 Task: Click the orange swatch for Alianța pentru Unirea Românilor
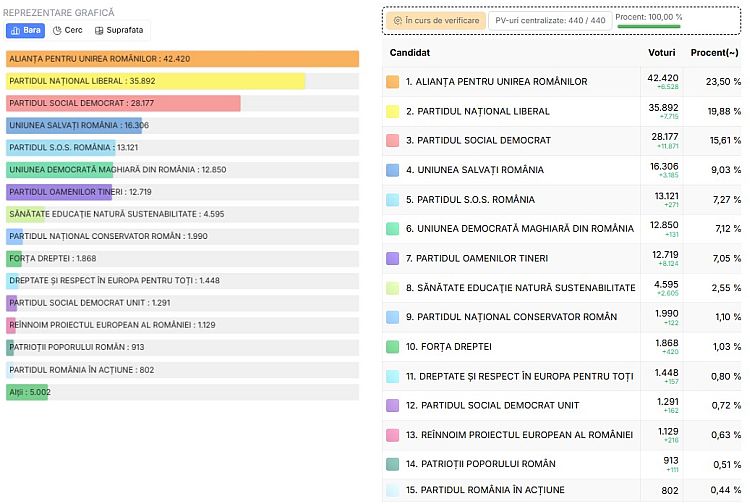(x=393, y=82)
